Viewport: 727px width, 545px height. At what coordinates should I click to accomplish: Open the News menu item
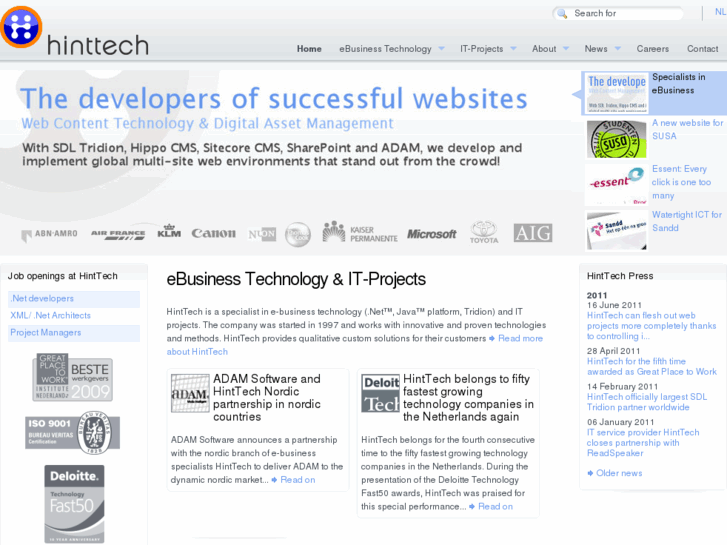tap(596, 49)
